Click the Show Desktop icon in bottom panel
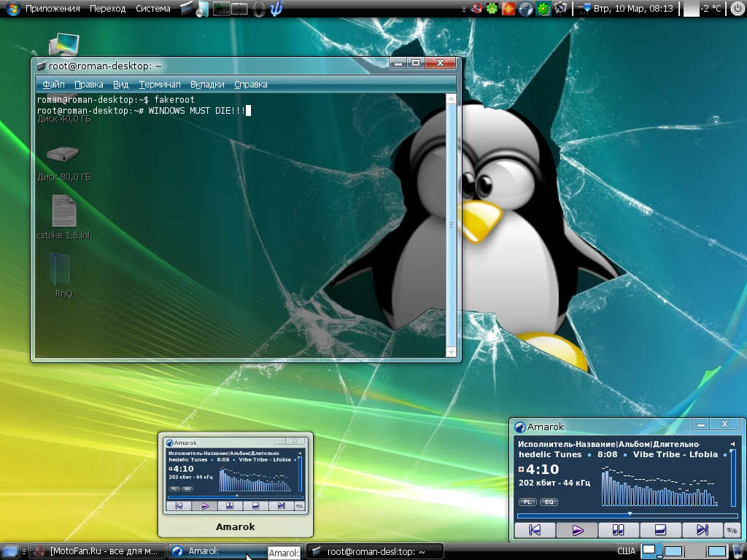747x560 pixels. point(10,551)
